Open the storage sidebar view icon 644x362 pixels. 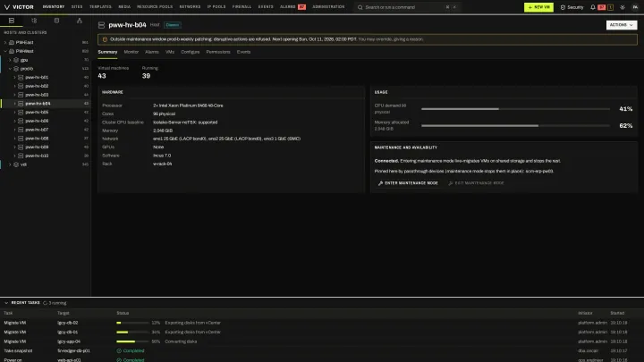point(56,21)
